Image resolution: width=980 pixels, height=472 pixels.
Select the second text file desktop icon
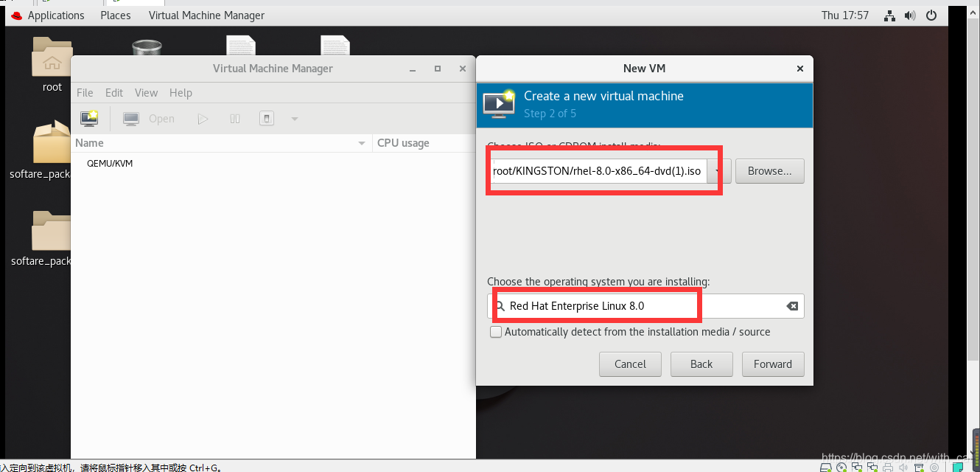pyautogui.click(x=335, y=46)
